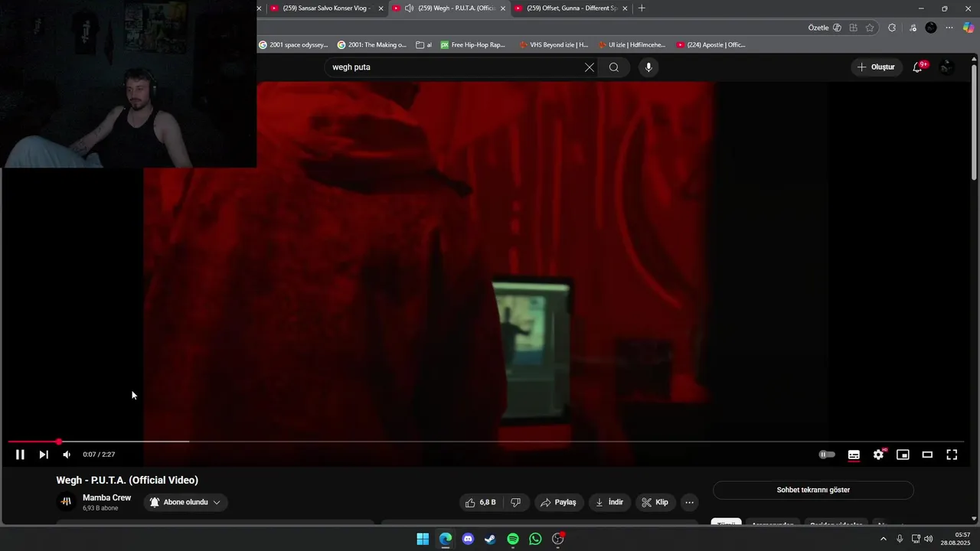Click the Paylaş share button
The height and width of the screenshot is (551, 980).
(x=558, y=503)
